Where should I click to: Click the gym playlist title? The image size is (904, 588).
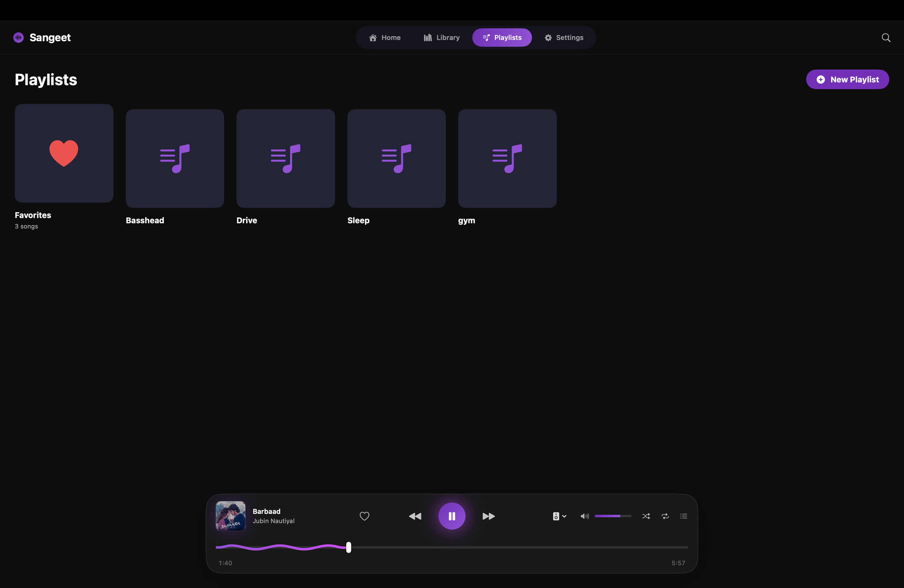coord(466,221)
